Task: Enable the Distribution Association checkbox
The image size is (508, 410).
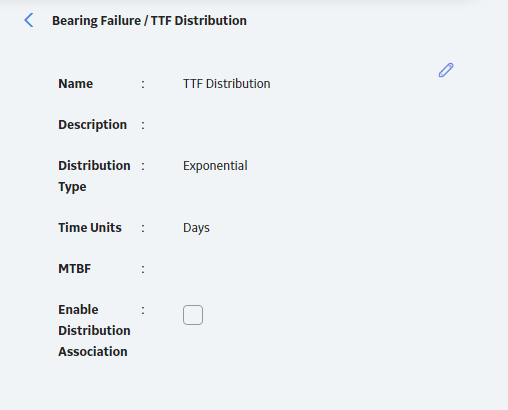Action: (x=193, y=315)
